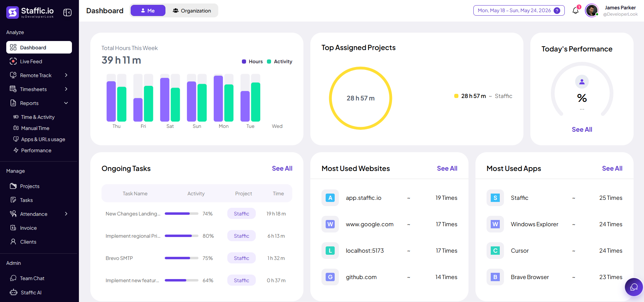This screenshot has width=644, height=302.
Task: Click the Windows Explorer app entry
Action: pos(535,224)
